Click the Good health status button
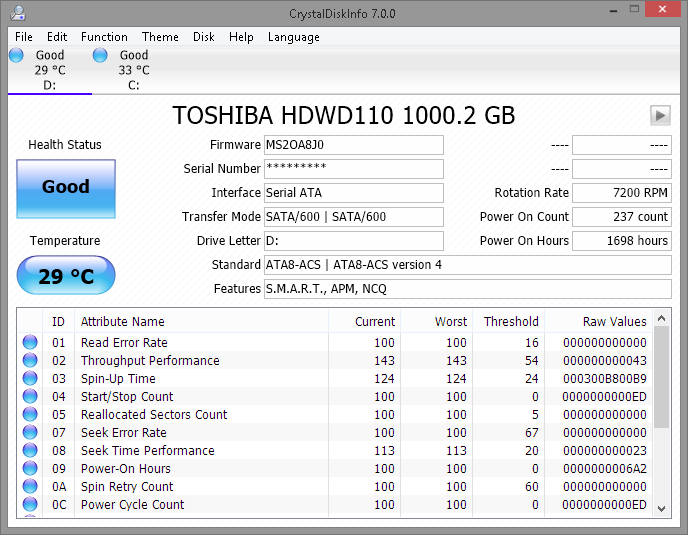This screenshot has width=688, height=535. (x=66, y=188)
